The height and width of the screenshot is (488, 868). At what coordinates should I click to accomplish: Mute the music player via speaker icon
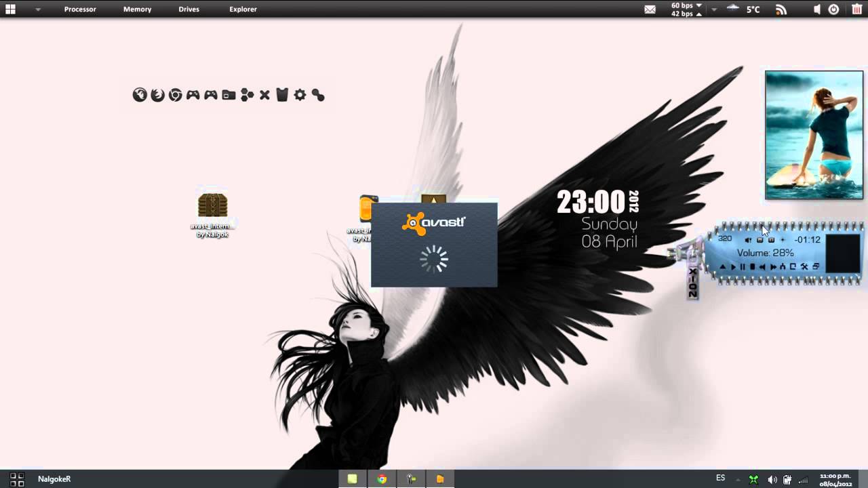pyautogui.click(x=748, y=240)
